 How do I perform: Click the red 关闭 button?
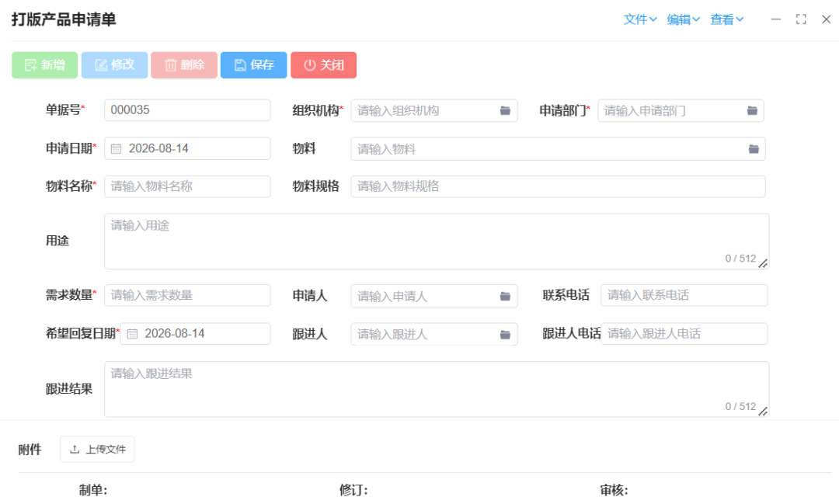coord(324,65)
